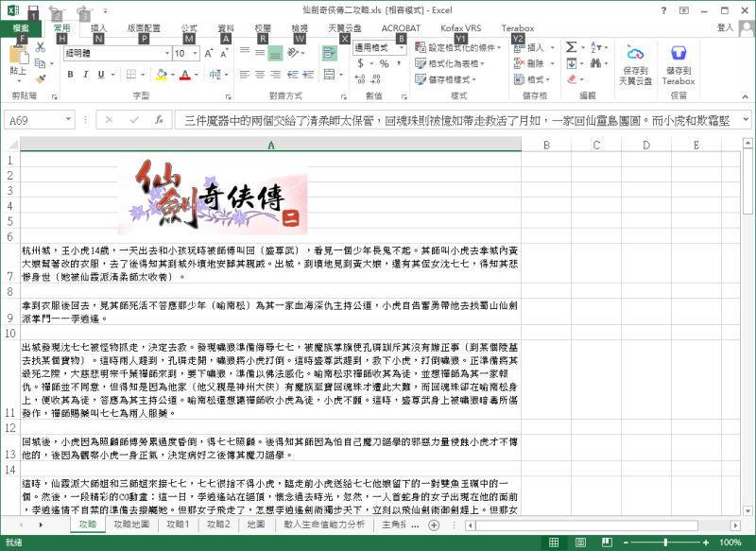Click the Terabox save (儲存到 Terabox) icon

tap(679, 53)
